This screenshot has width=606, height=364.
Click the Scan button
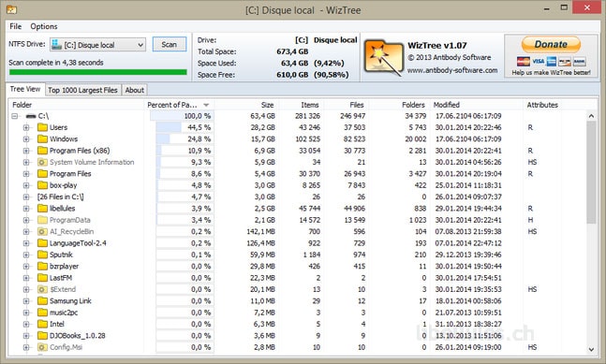170,44
